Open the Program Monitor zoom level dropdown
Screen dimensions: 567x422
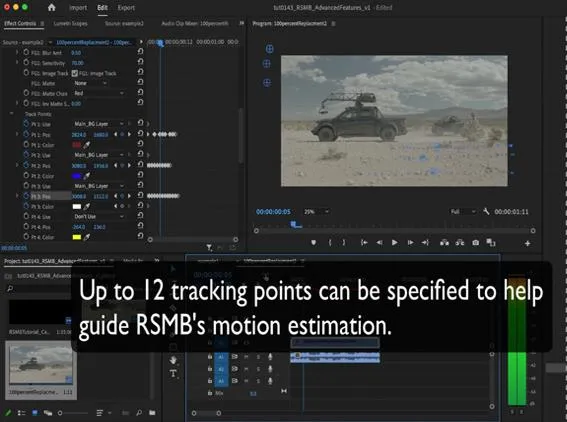316,212
